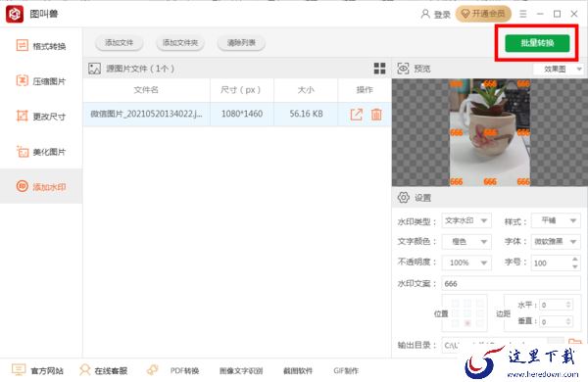Open the 图像文字识别 OCR link

point(241,371)
